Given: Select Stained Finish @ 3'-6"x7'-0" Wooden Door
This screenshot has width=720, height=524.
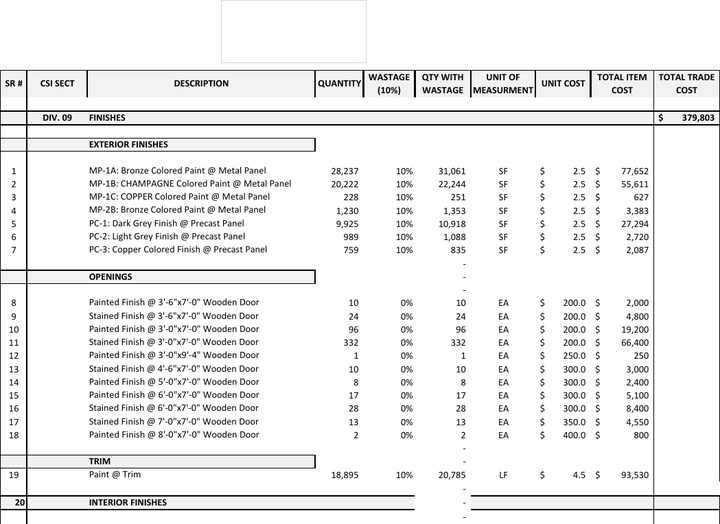Looking at the screenshot, I should click(174, 316).
